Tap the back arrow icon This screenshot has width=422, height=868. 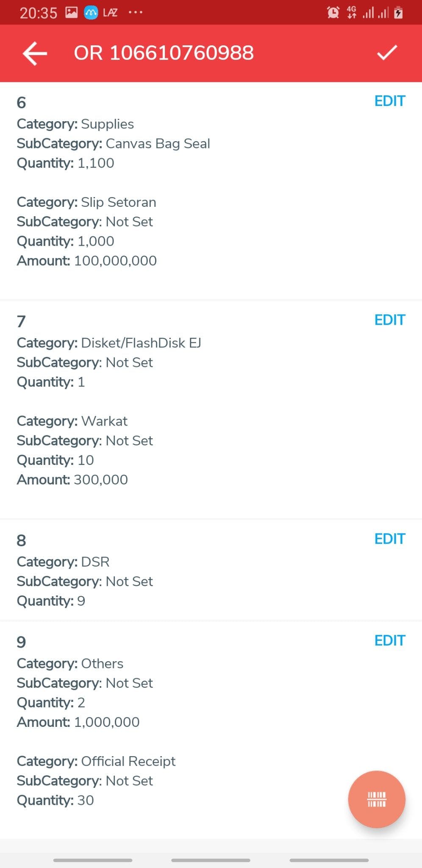(x=35, y=53)
